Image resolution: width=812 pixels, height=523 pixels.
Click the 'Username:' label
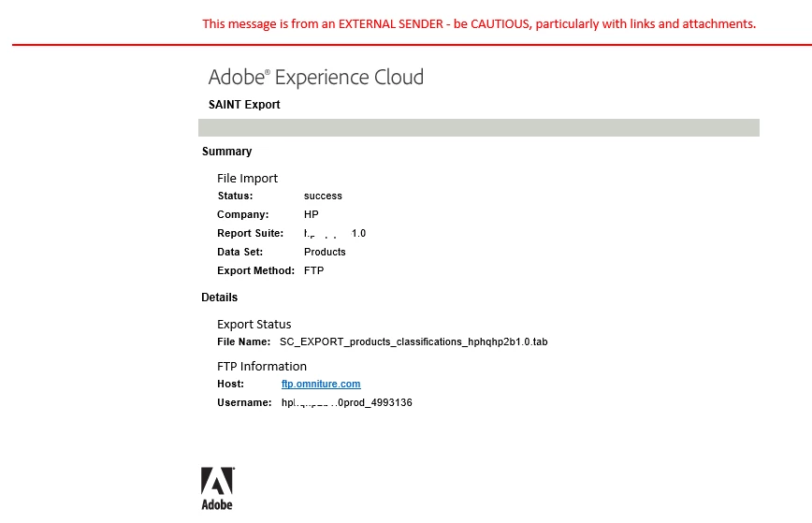tap(244, 402)
